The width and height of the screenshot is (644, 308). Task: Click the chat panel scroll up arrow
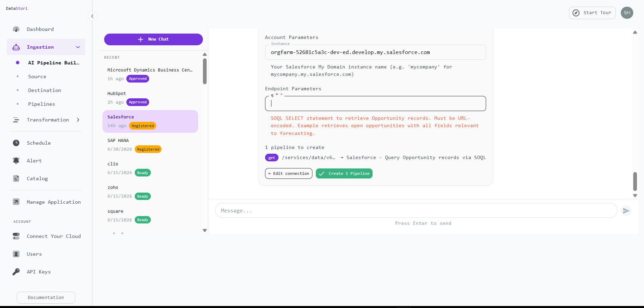[x=635, y=33]
